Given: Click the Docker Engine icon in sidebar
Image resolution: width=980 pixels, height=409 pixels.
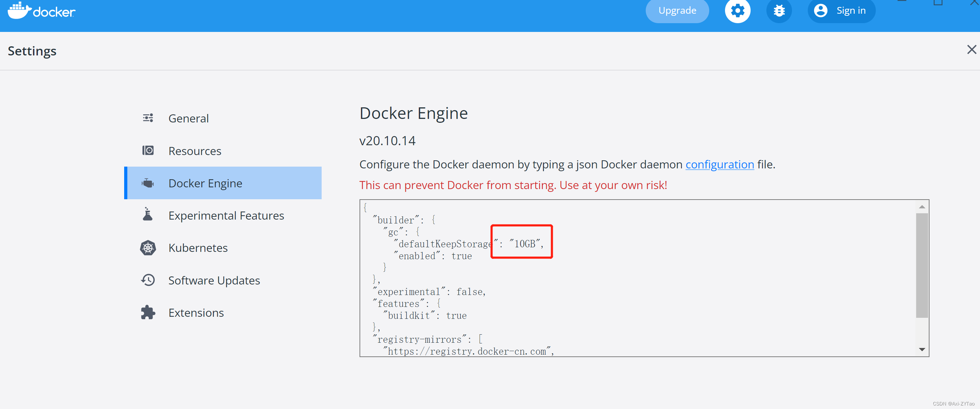Looking at the screenshot, I should pyautogui.click(x=148, y=183).
